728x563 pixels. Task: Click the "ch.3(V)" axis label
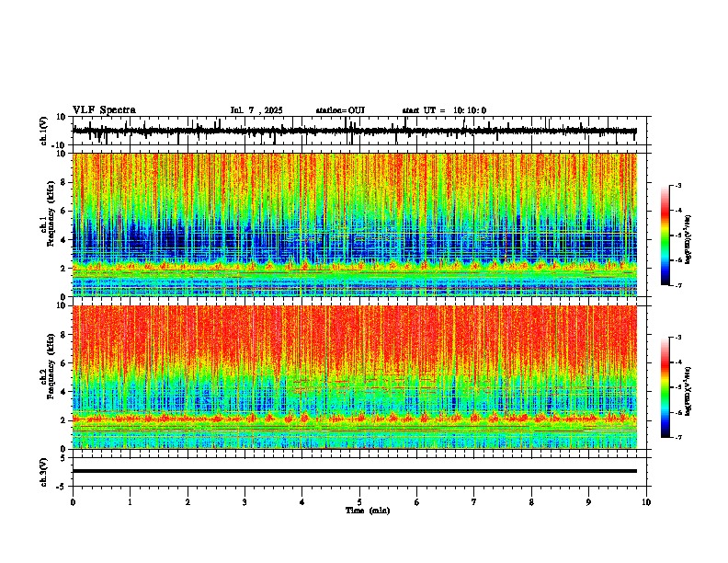[43, 472]
